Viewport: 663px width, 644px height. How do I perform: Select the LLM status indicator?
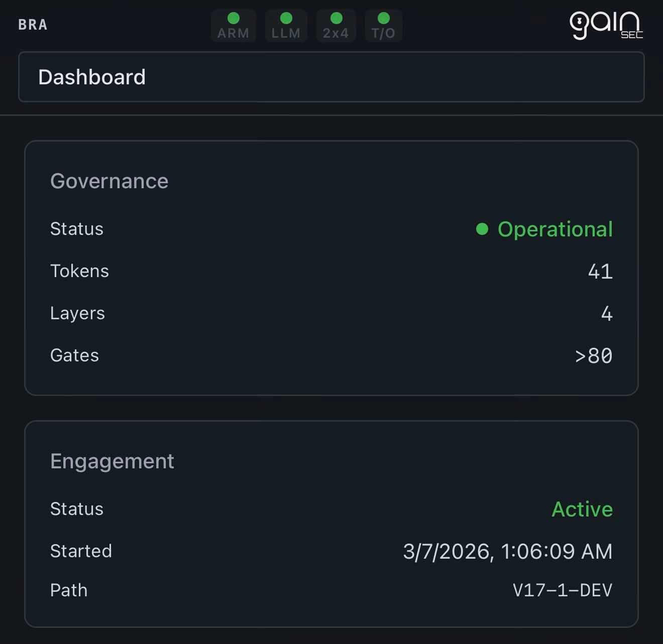[x=285, y=25]
